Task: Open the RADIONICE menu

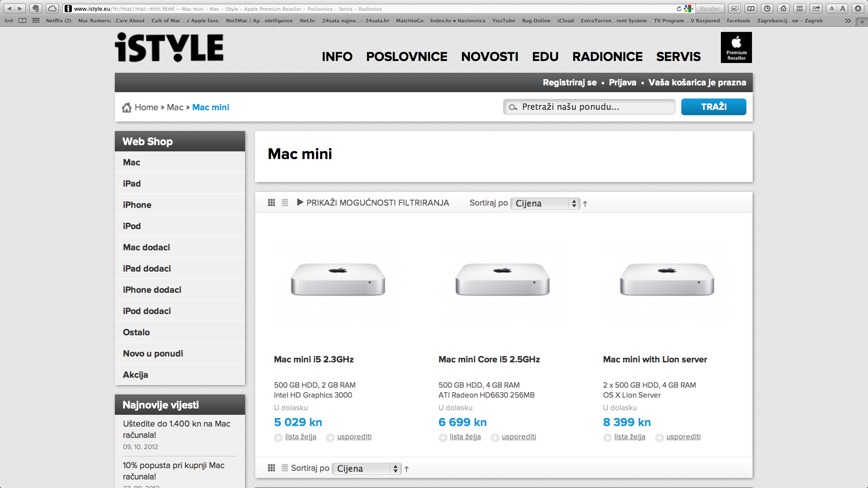Action: click(607, 56)
